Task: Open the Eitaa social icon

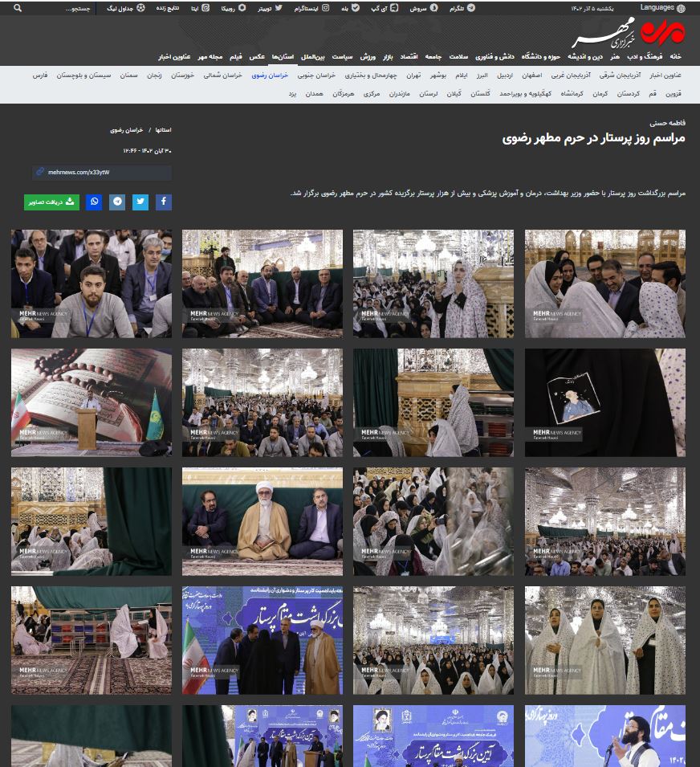Action: coord(206,8)
